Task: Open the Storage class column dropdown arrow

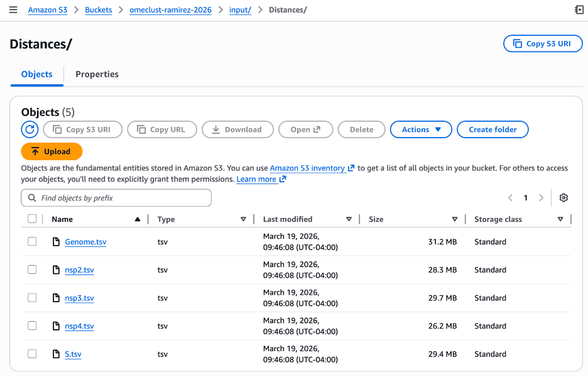Action: coord(560,219)
